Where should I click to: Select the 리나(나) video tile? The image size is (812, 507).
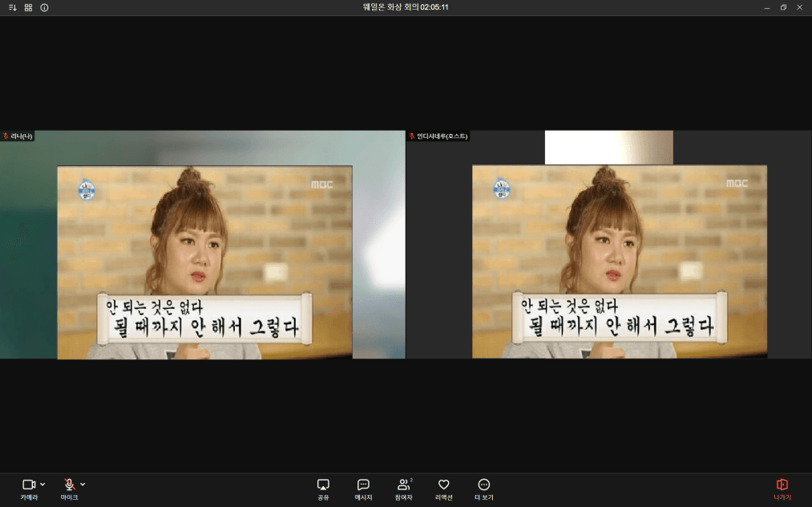point(203,244)
